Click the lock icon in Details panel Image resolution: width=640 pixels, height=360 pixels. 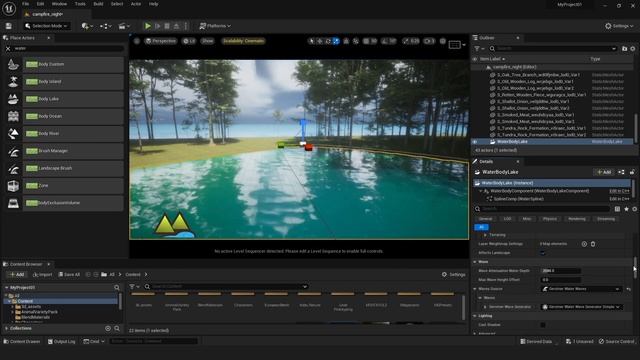pos(632,172)
